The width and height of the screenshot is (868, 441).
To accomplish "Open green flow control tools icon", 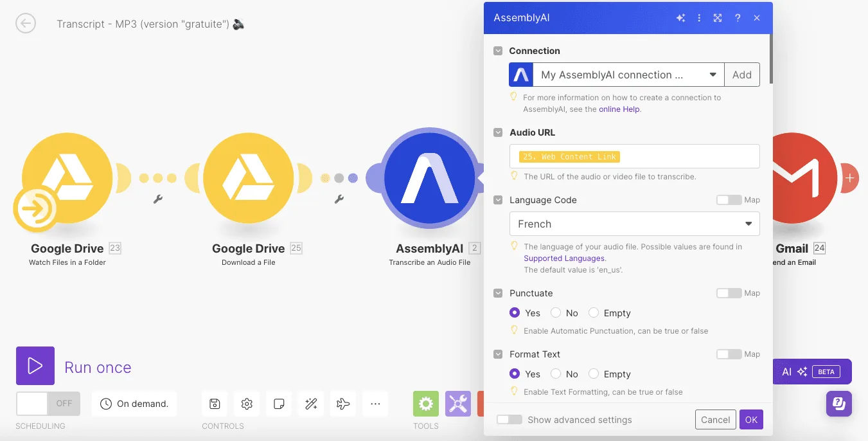I will tap(426, 404).
